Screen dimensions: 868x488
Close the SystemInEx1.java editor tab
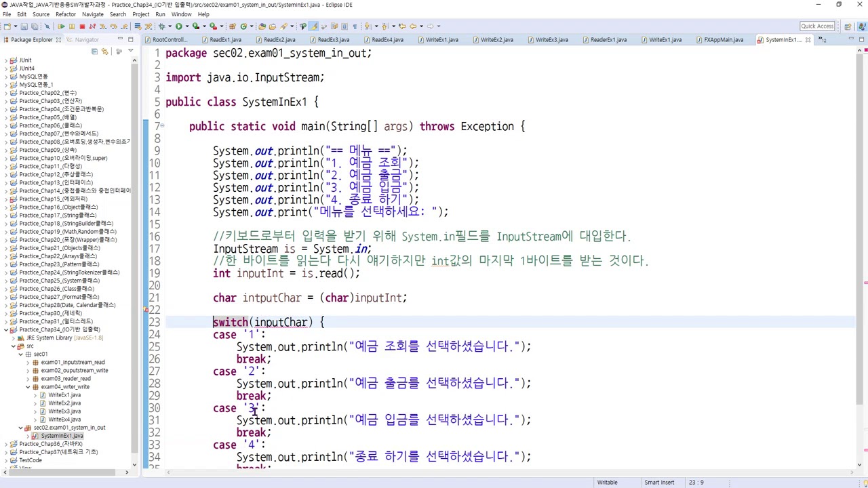808,40
